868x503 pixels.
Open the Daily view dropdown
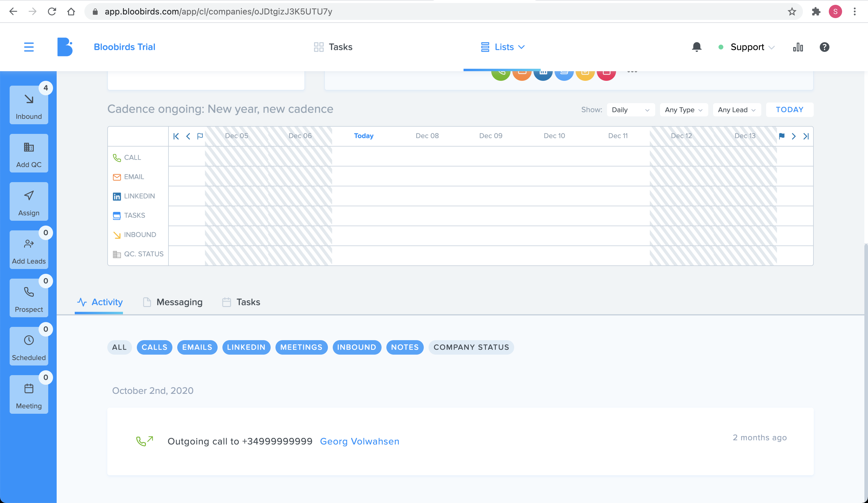pyautogui.click(x=631, y=110)
